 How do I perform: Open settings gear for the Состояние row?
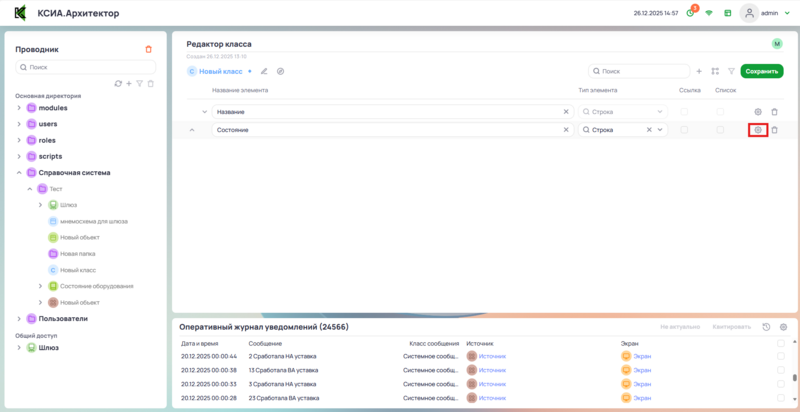tap(758, 130)
